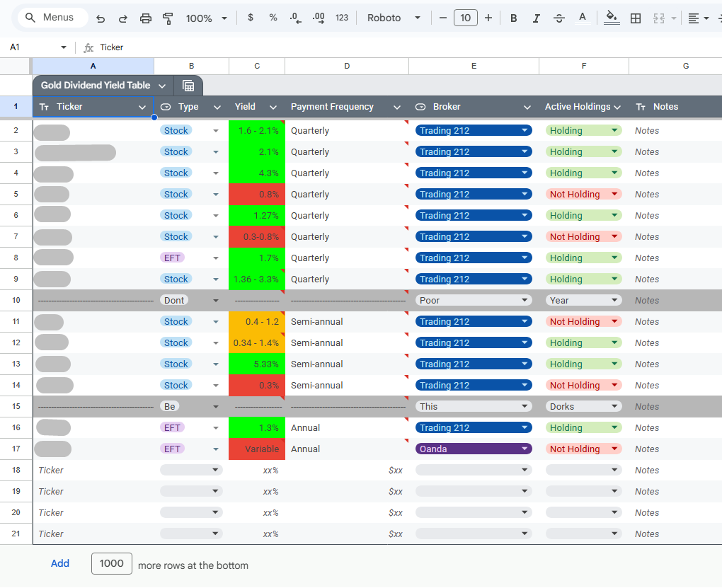
Task: Click the undo arrow icon
Action: click(x=101, y=18)
